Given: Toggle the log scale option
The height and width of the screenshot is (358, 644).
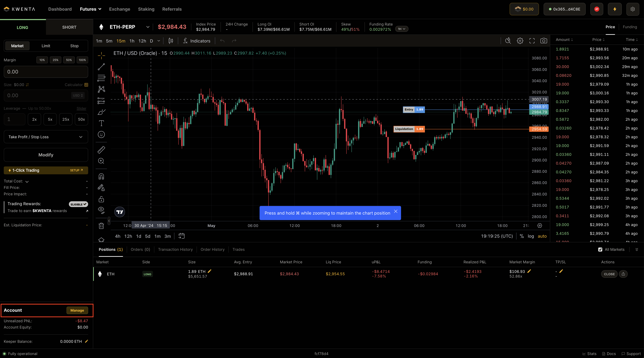Looking at the screenshot, I should 531,236.
